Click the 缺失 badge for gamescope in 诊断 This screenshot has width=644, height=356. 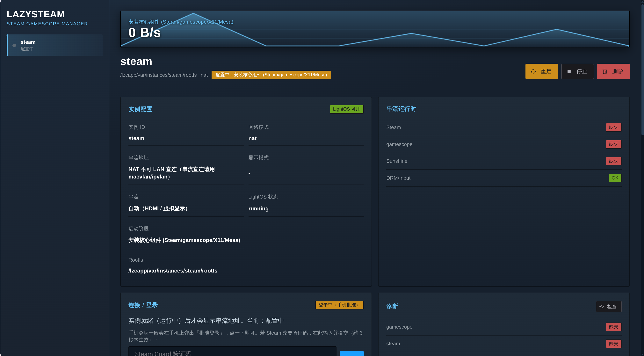[613, 327]
